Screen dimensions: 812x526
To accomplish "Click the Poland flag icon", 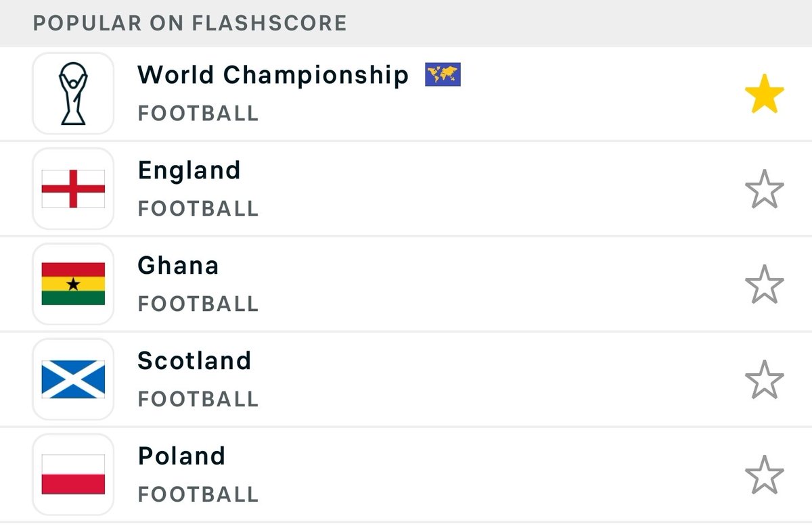I will [73, 475].
